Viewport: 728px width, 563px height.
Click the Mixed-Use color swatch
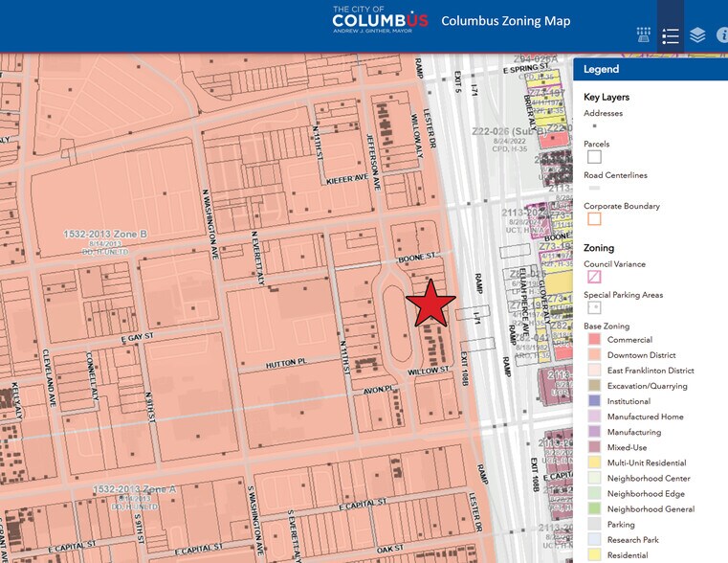[x=594, y=447]
